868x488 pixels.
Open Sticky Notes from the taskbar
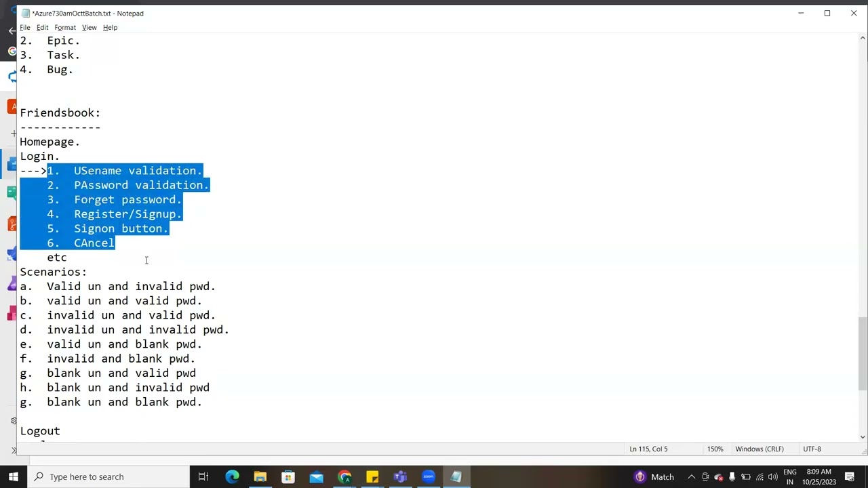click(x=372, y=476)
